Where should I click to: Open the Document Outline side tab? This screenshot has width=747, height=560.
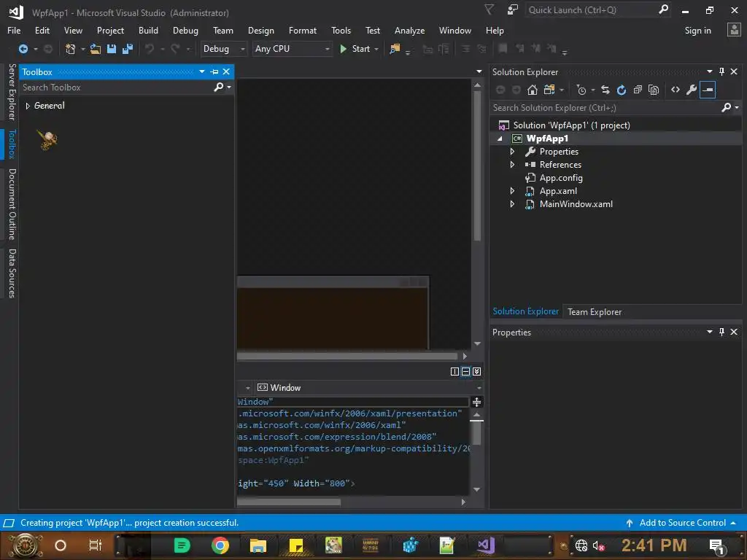pos(12,204)
